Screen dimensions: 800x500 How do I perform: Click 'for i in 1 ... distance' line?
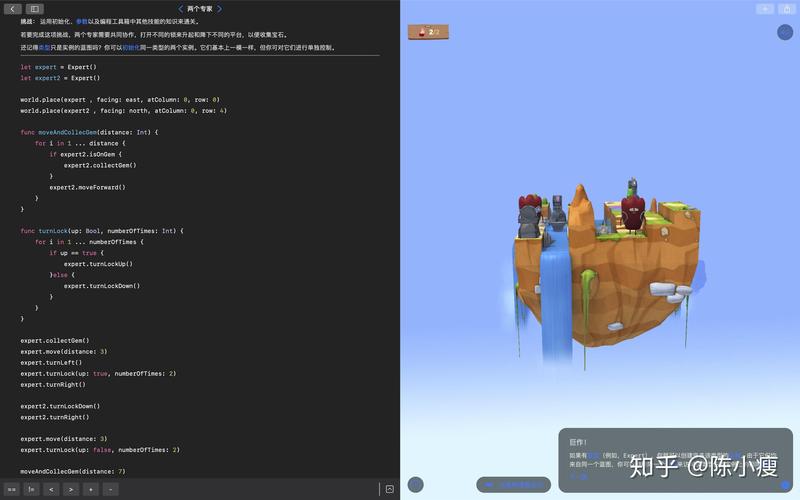click(x=80, y=143)
